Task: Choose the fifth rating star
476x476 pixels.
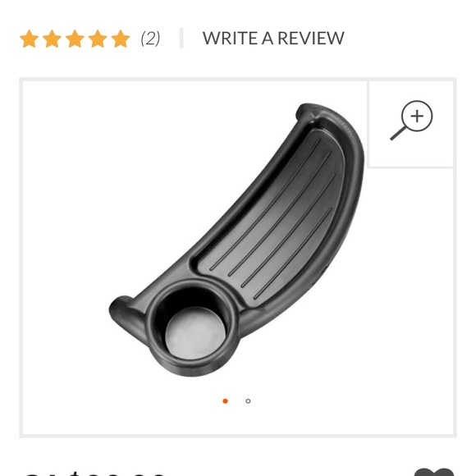Action: tap(121, 39)
